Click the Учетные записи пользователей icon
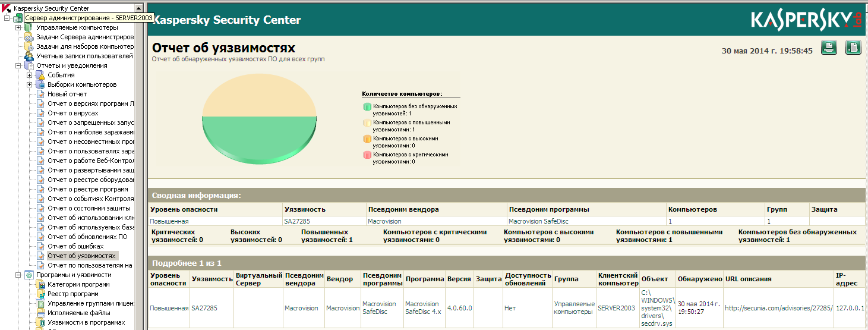Image resolution: width=868 pixels, height=330 pixels. point(28,56)
